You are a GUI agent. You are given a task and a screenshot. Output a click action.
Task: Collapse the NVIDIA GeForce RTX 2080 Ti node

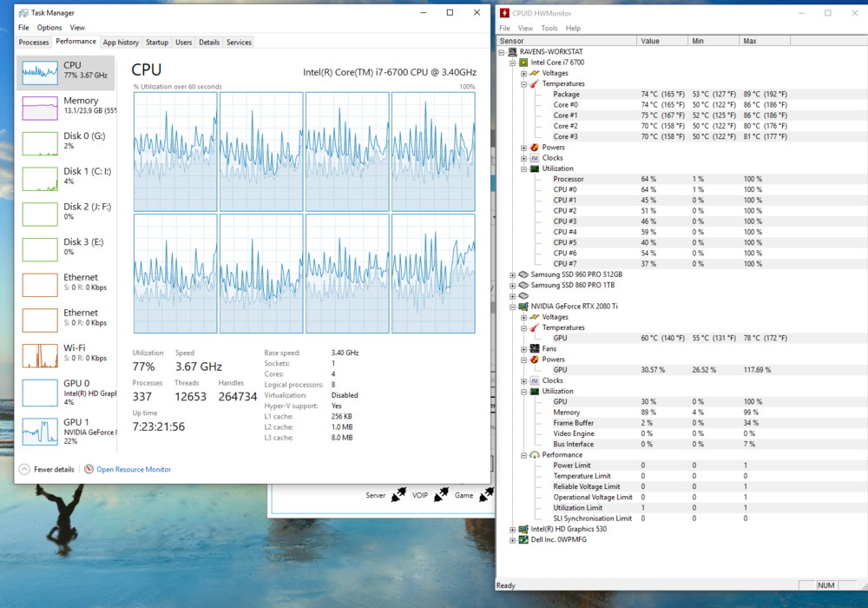coord(513,307)
